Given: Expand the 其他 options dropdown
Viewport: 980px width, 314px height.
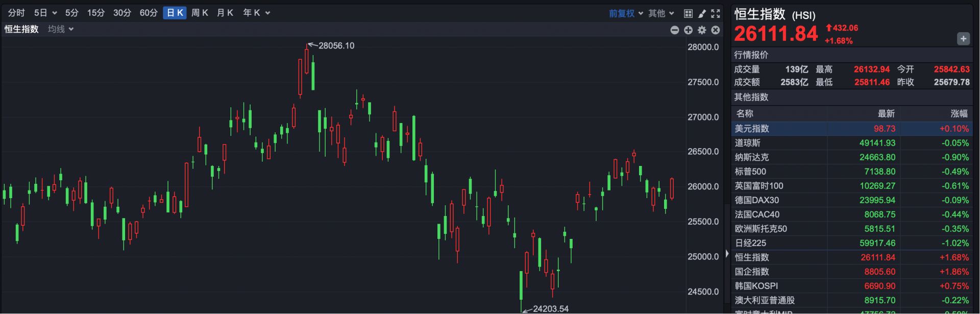Looking at the screenshot, I should click(661, 13).
